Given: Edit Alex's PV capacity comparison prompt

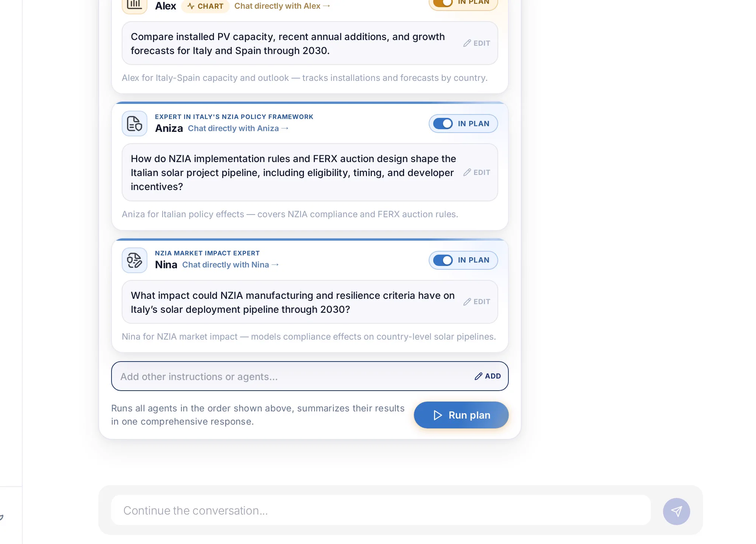Looking at the screenshot, I should click(x=477, y=43).
